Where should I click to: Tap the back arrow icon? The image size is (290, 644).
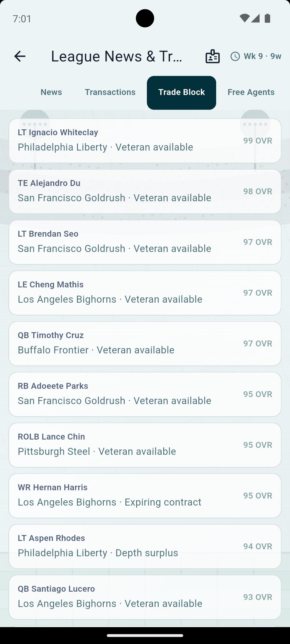[x=20, y=56]
